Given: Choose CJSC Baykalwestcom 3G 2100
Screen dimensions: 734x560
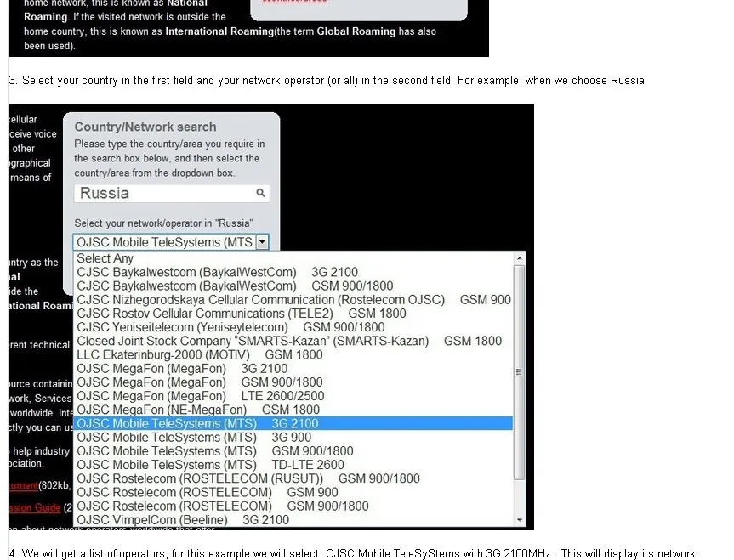Looking at the screenshot, I should tap(293, 272).
